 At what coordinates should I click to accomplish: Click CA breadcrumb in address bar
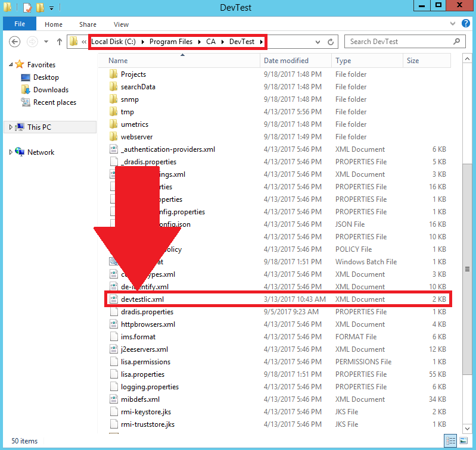coord(211,42)
